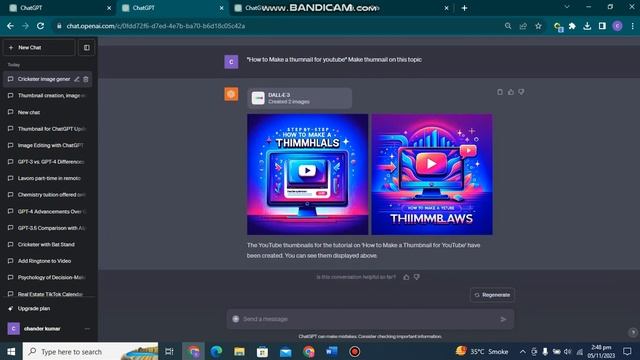Open the GPT-4 Advancements Over chat

click(x=48, y=211)
